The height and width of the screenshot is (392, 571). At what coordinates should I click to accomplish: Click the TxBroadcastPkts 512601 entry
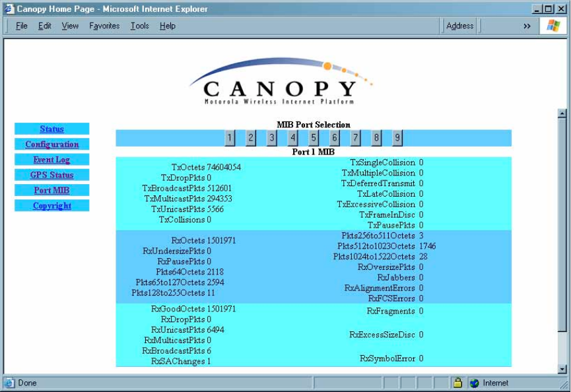187,189
